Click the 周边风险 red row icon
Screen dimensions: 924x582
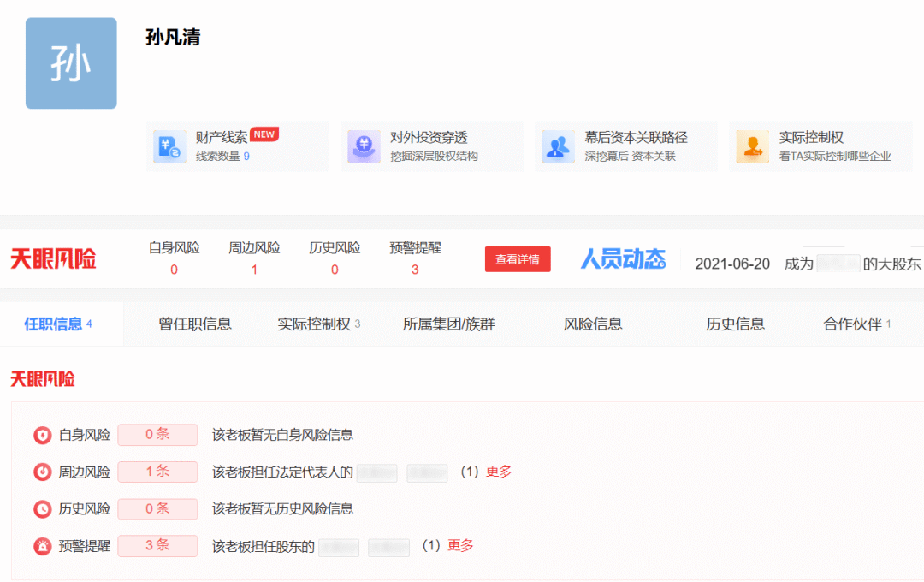42,472
